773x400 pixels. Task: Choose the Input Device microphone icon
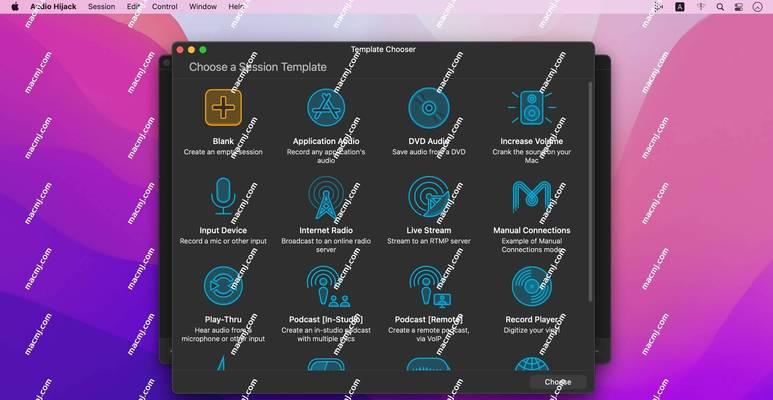(223, 196)
